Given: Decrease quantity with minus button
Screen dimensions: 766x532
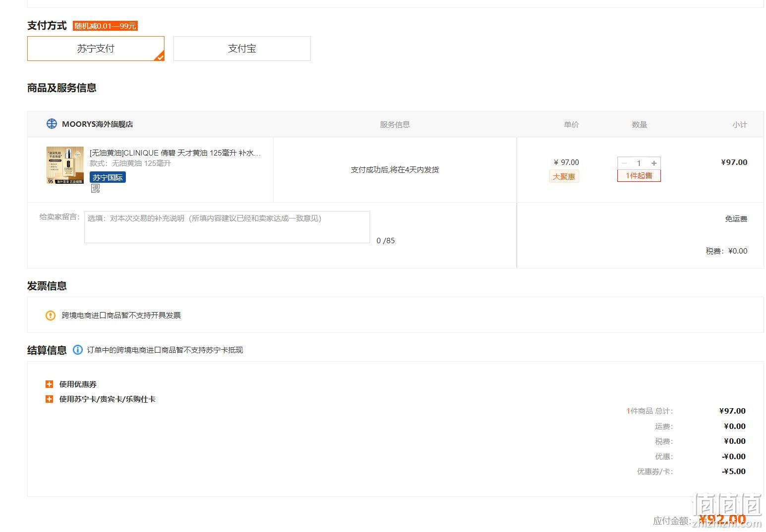Looking at the screenshot, I should [624, 163].
